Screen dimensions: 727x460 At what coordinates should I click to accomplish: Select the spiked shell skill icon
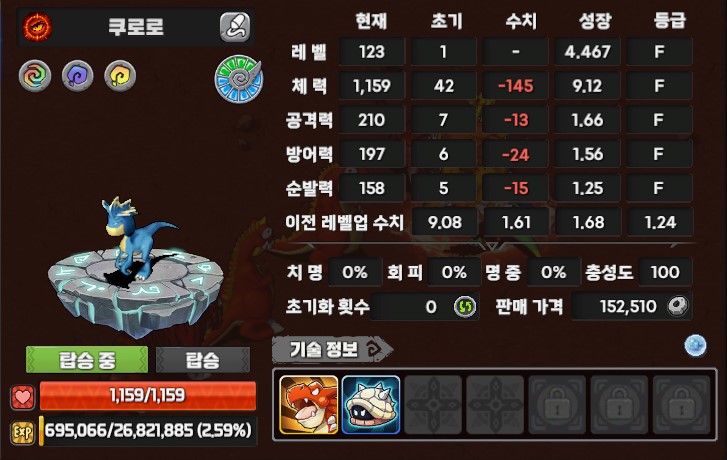click(x=371, y=405)
